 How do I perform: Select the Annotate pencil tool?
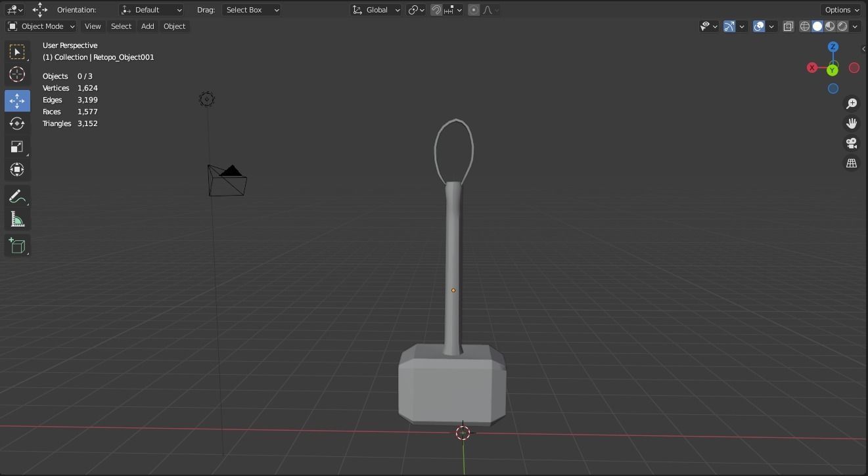17,196
